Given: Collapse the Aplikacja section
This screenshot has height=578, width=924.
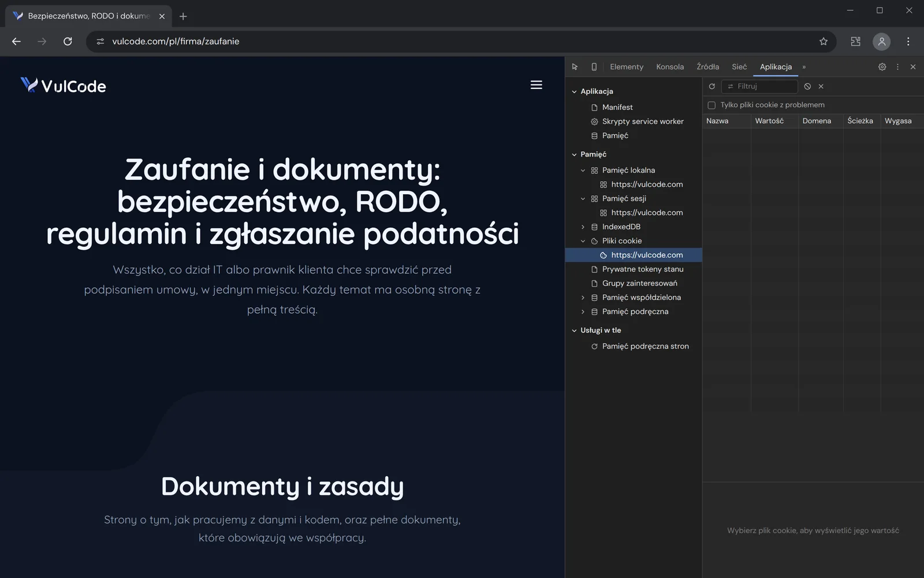Looking at the screenshot, I should tap(574, 92).
